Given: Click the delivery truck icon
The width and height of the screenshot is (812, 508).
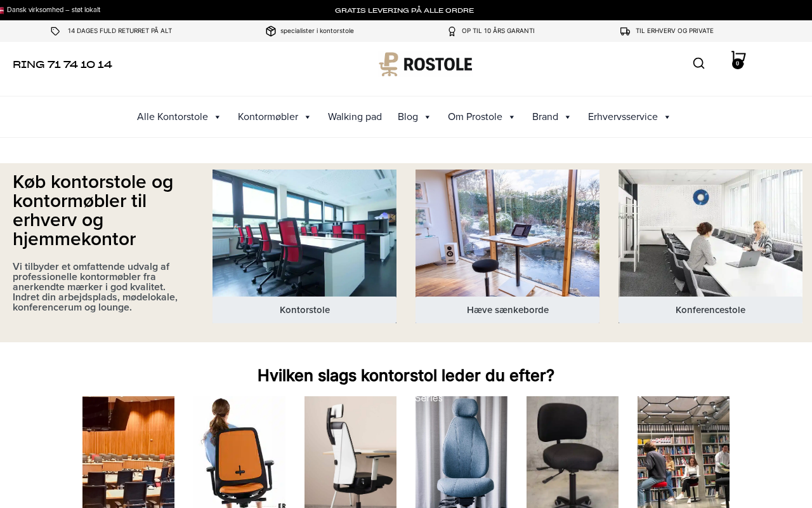Looking at the screenshot, I should pyautogui.click(x=625, y=31).
